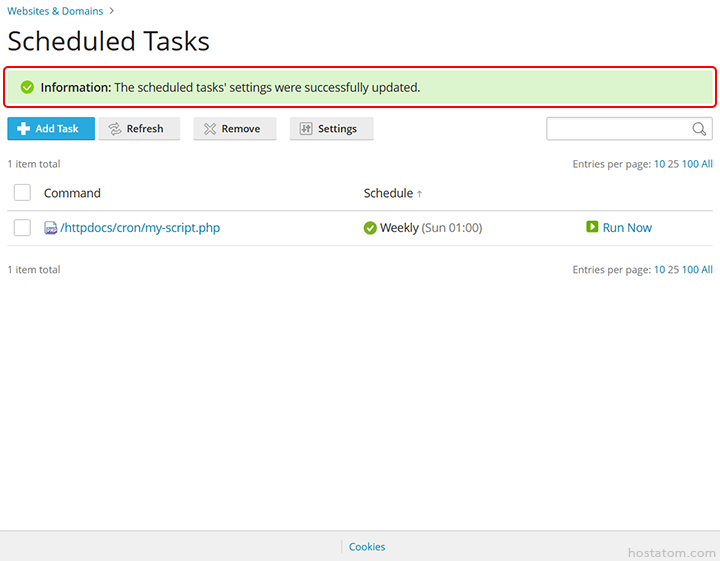Refresh the scheduled tasks list

click(x=138, y=129)
